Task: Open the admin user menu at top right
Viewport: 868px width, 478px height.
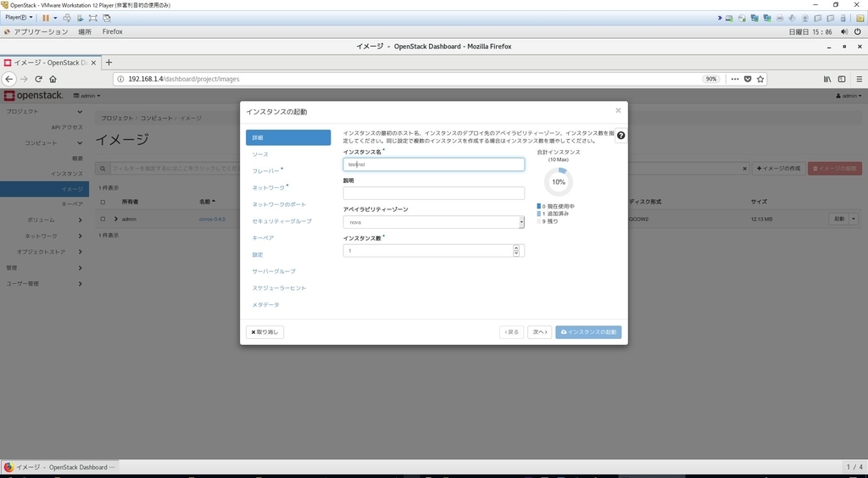Action: pyautogui.click(x=849, y=96)
